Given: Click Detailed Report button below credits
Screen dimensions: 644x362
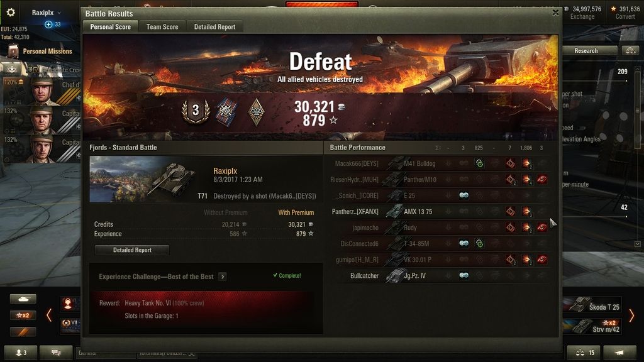Looking at the screenshot, I should [132, 250].
